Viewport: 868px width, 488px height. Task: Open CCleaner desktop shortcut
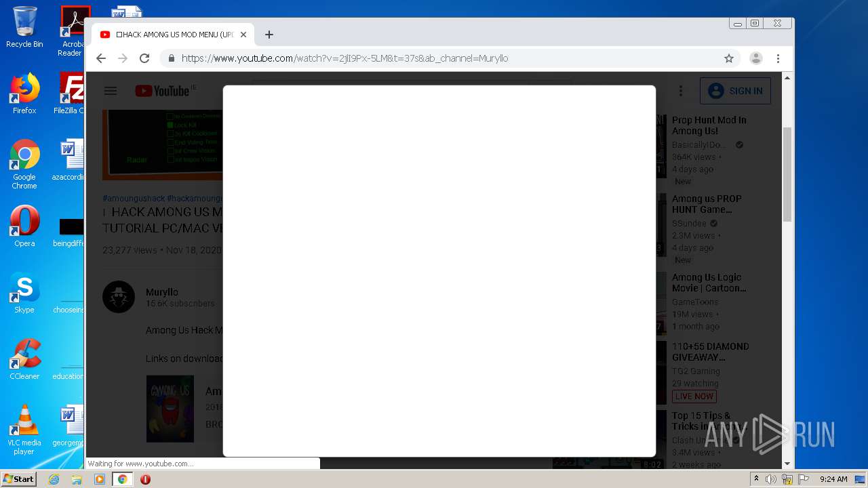click(x=24, y=359)
